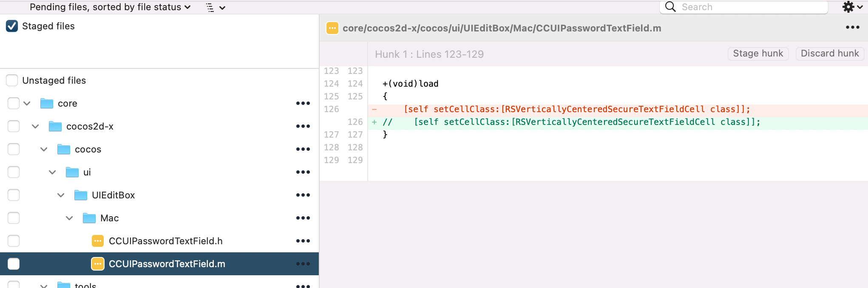Click the search magnifier icon
This screenshot has width=868, height=288.
[670, 7]
